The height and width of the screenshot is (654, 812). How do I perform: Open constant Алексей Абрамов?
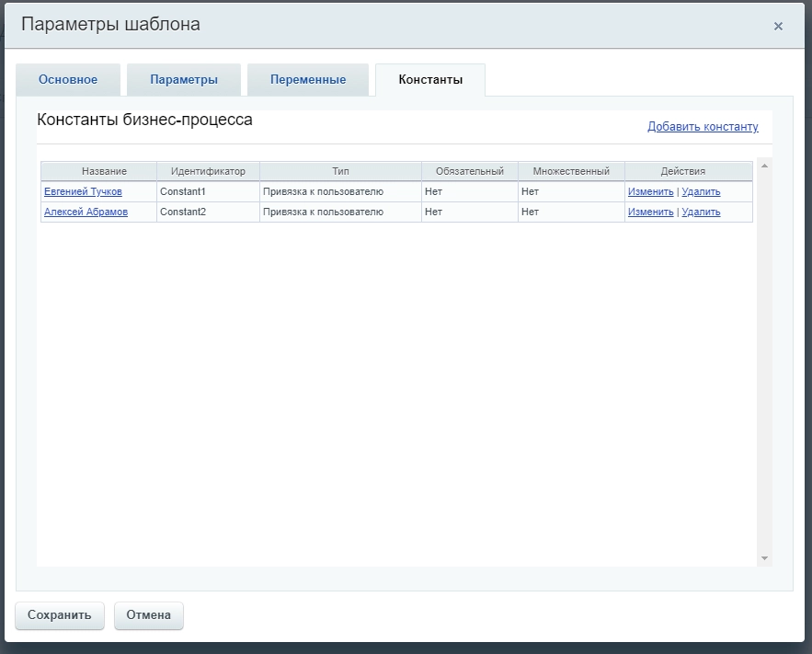click(86, 212)
